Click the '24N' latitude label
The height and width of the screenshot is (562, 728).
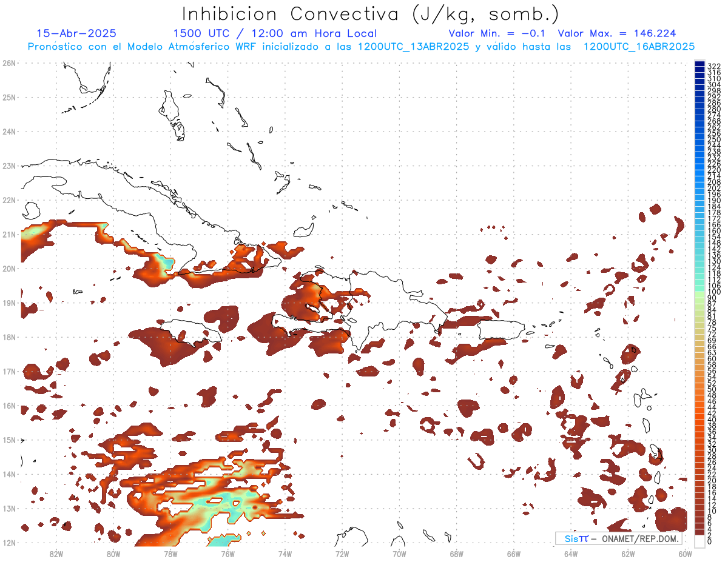click(9, 132)
